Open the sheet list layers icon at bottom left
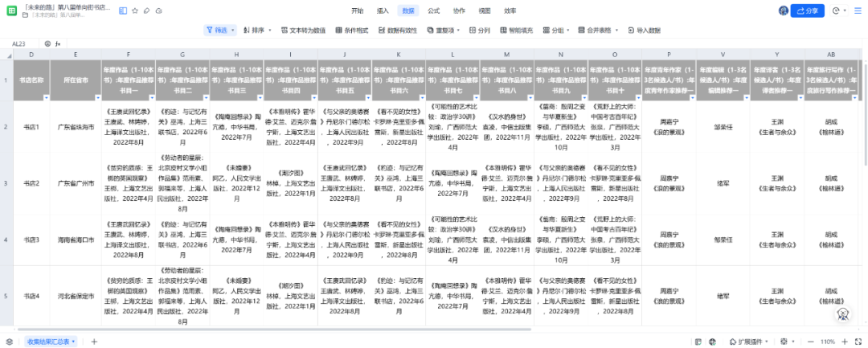 pyautogui.click(x=10, y=342)
